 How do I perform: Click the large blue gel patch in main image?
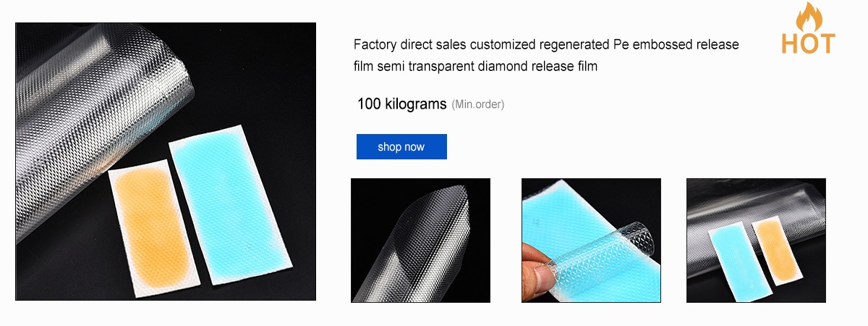click(230, 205)
